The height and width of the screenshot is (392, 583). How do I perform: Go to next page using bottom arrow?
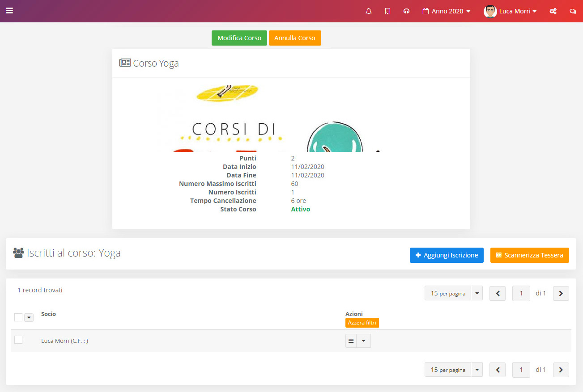[561, 370]
